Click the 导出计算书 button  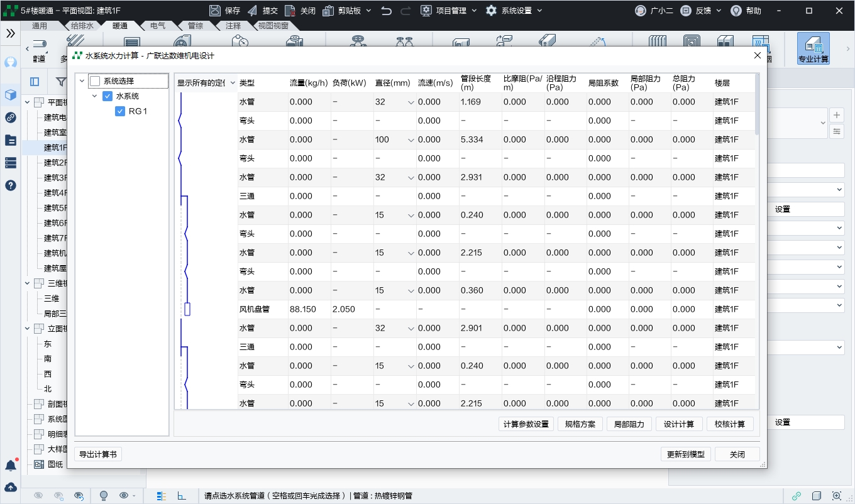[97, 454]
